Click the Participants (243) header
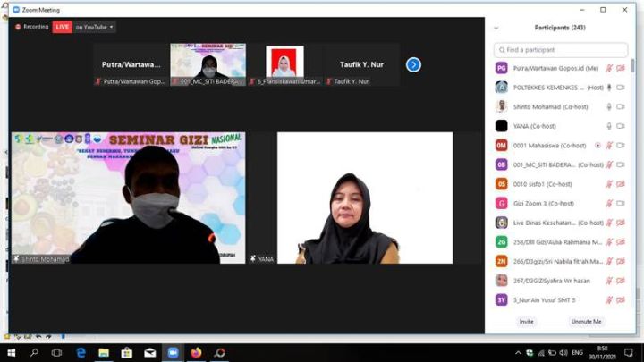 point(560,28)
